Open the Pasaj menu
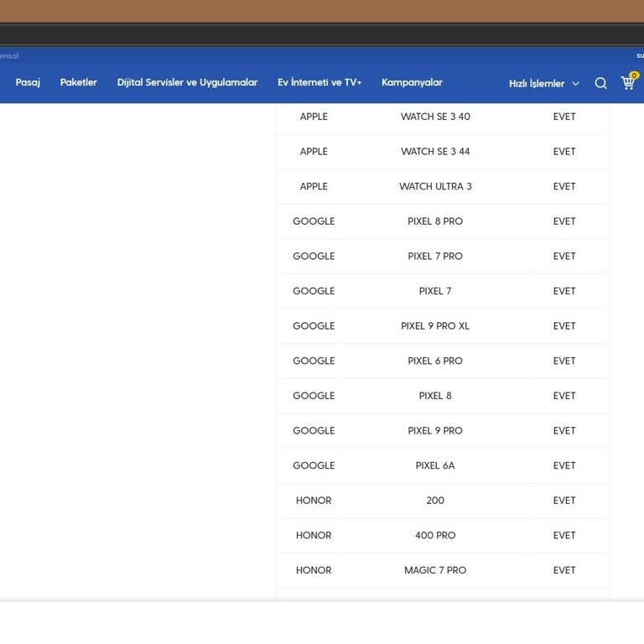The image size is (644, 644). (28, 82)
